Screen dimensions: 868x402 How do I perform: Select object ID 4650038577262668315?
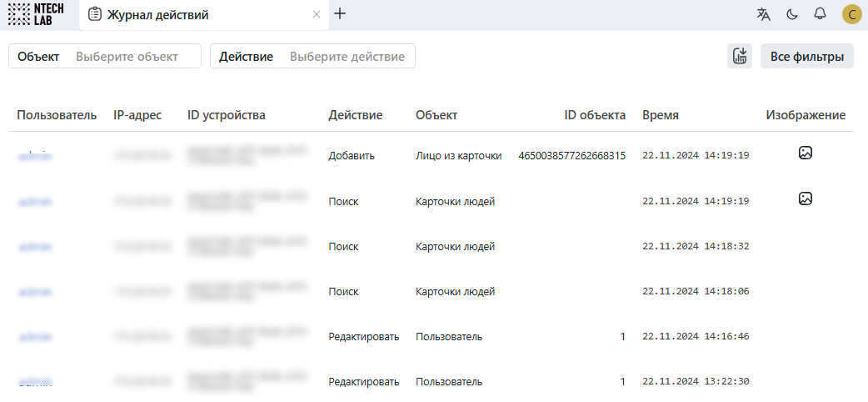[x=571, y=155]
